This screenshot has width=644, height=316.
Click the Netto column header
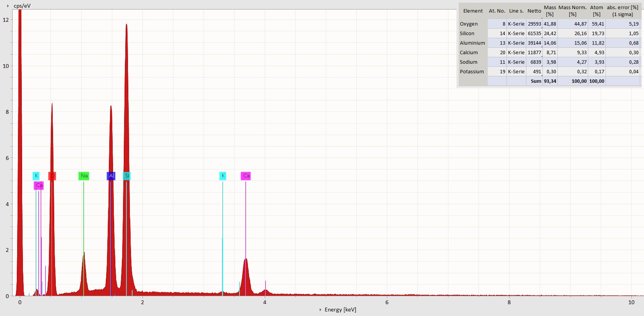(534, 11)
